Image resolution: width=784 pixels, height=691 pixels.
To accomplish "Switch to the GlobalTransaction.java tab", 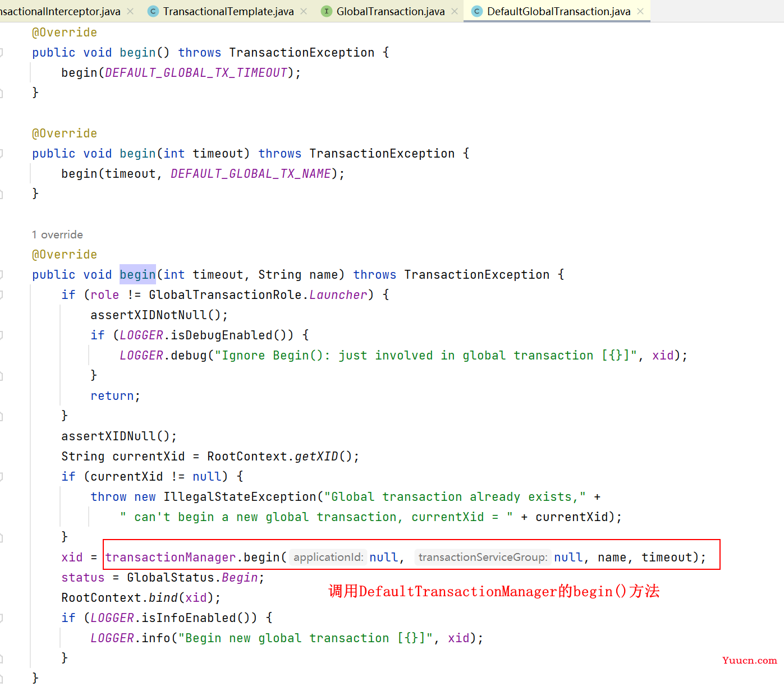I will [x=391, y=11].
